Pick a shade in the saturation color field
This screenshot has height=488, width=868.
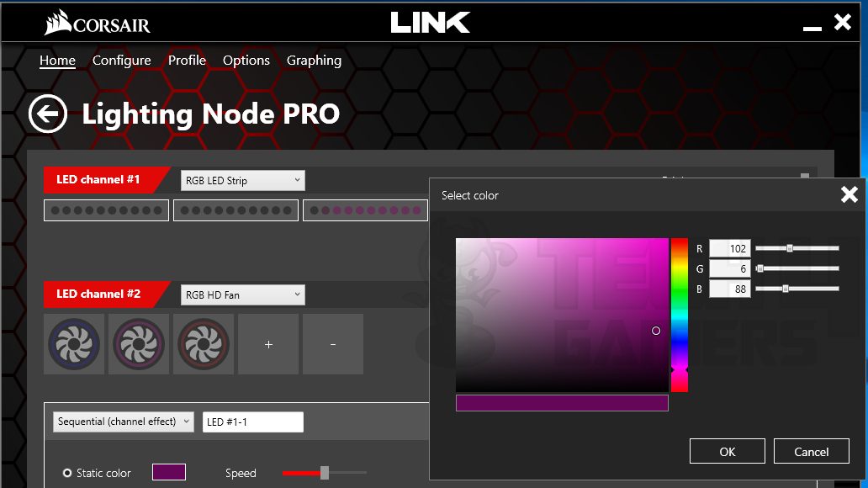[x=562, y=316]
